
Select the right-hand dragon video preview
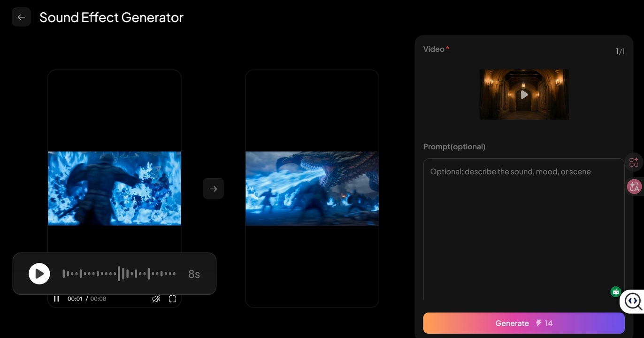[x=312, y=188]
